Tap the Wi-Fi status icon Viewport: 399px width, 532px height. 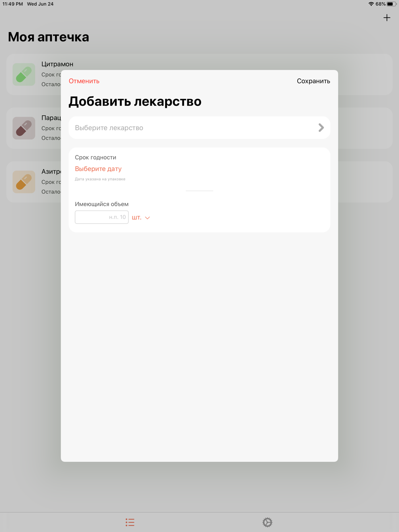tap(371, 4)
